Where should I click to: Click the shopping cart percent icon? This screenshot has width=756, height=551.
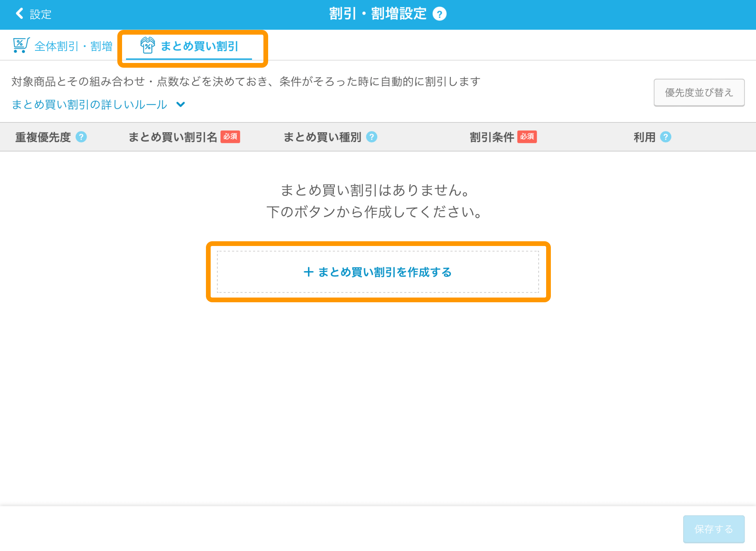coord(21,45)
